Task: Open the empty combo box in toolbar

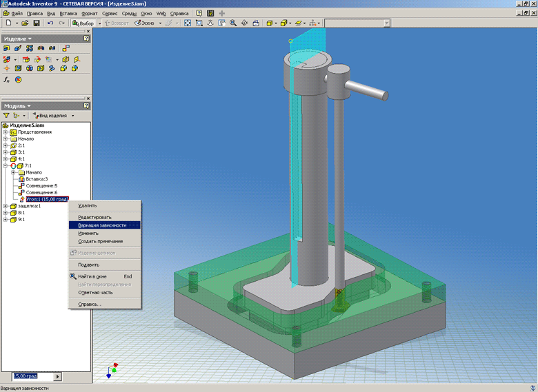Action: point(387,23)
